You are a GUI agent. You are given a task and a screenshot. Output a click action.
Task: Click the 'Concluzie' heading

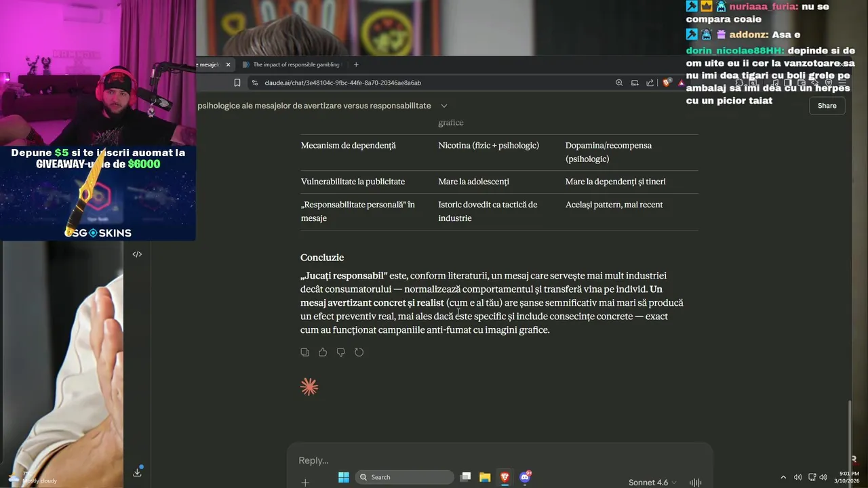tap(322, 258)
